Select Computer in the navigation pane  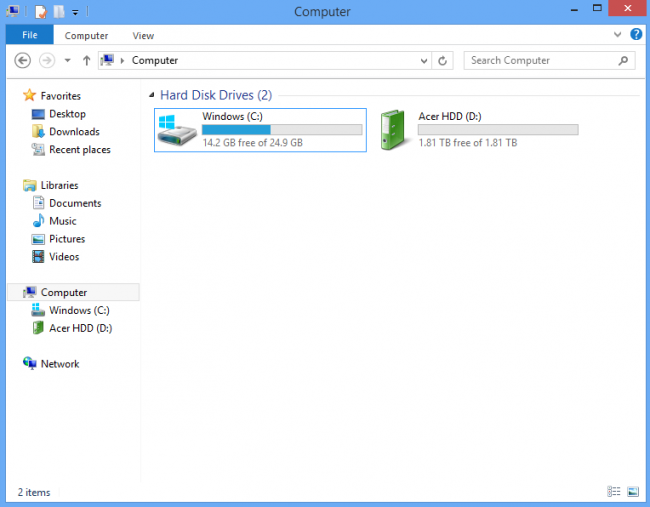click(74, 292)
